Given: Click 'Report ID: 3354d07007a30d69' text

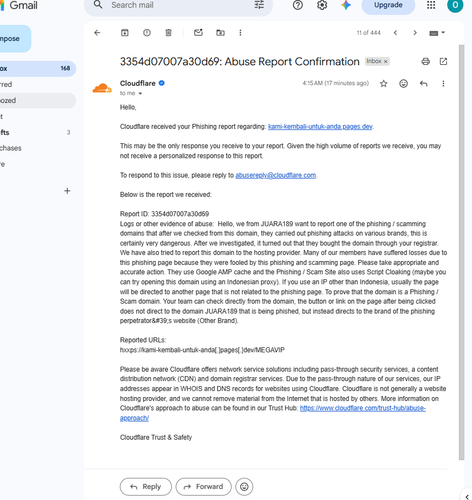Looking at the screenshot, I should (x=164, y=214).
